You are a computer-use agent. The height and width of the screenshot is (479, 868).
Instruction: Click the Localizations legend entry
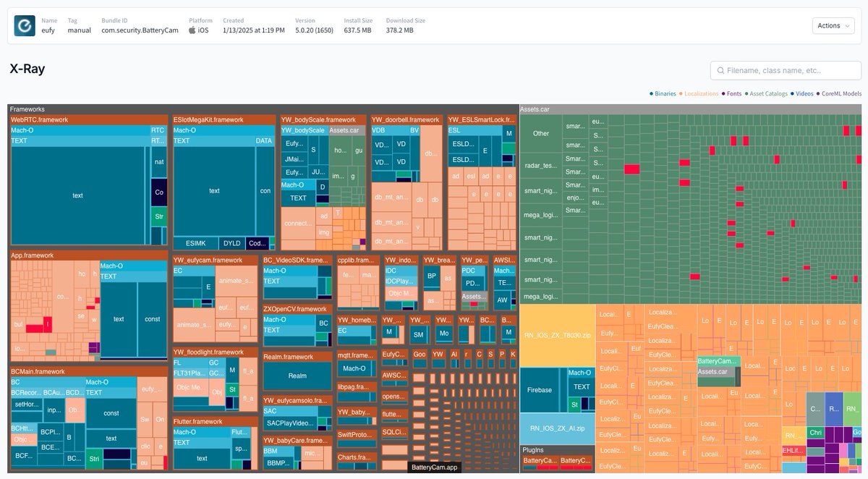tap(698, 93)
